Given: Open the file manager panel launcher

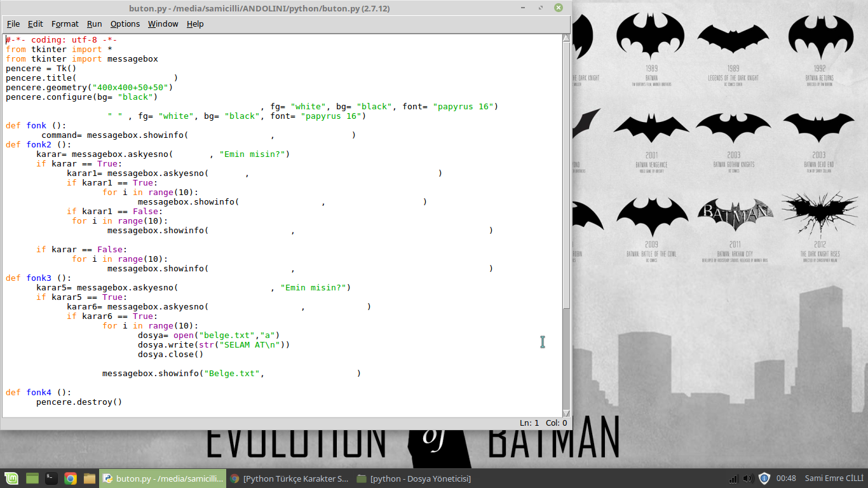Looking at the screenshot, I should pyautogui.click(x=89, y=478).
